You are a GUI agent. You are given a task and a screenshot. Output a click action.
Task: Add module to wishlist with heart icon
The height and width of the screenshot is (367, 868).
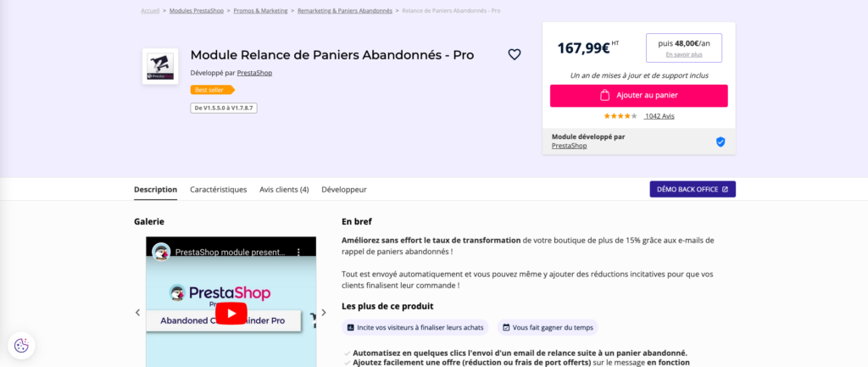click(x=515, y=55)
